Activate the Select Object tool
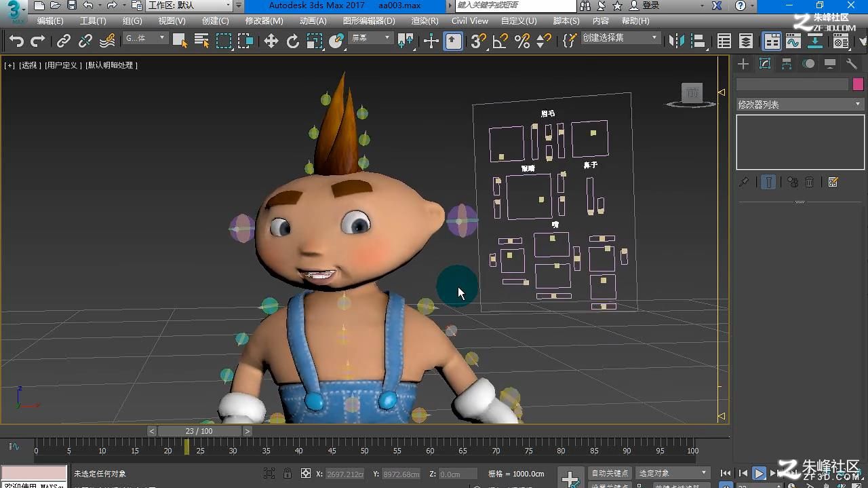 (179, 41)
